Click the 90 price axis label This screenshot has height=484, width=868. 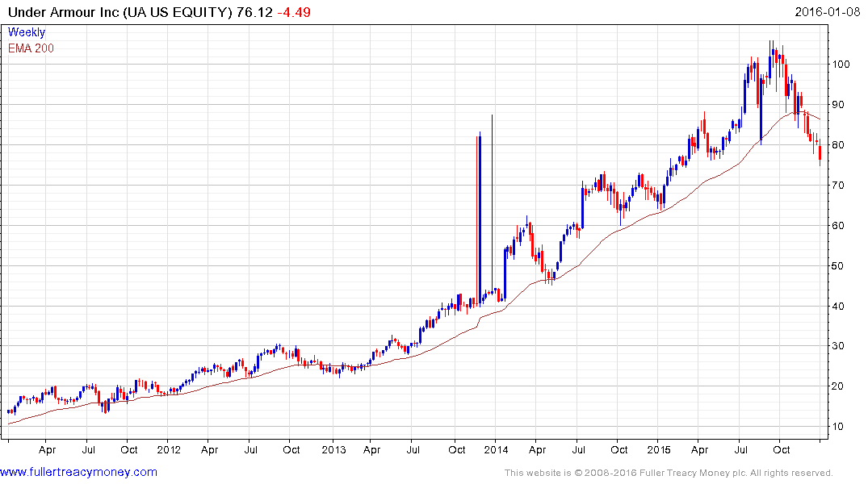pyautogui.click(x=838, y=105)
